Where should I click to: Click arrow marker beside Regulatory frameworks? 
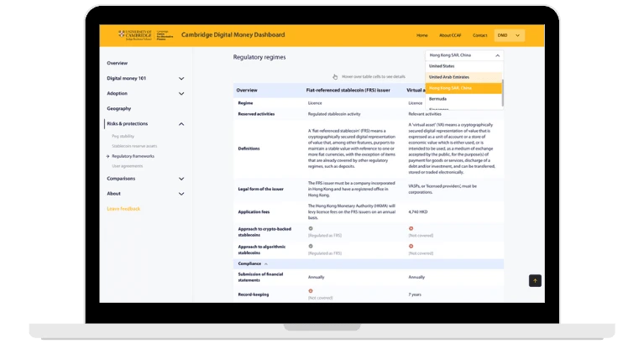(107, 156)
